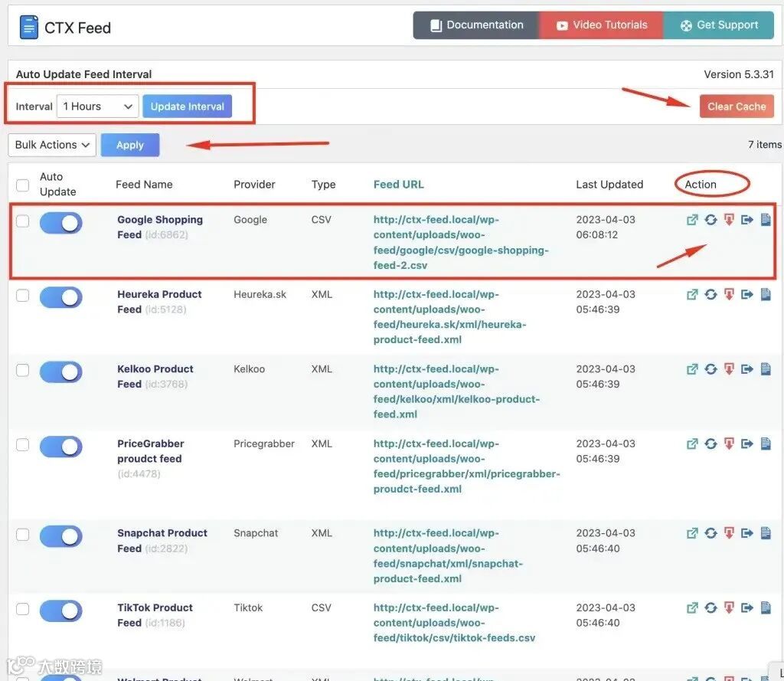Screen dimensions: 784x681
Task: Open the kelkoo-product-feed.xml URL
Action: click(456, 391)
